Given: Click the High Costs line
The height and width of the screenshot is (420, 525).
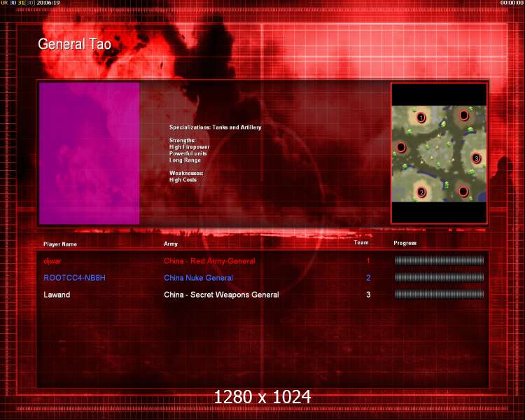Looking at the screenshot, I should click(x=183, y=180).
